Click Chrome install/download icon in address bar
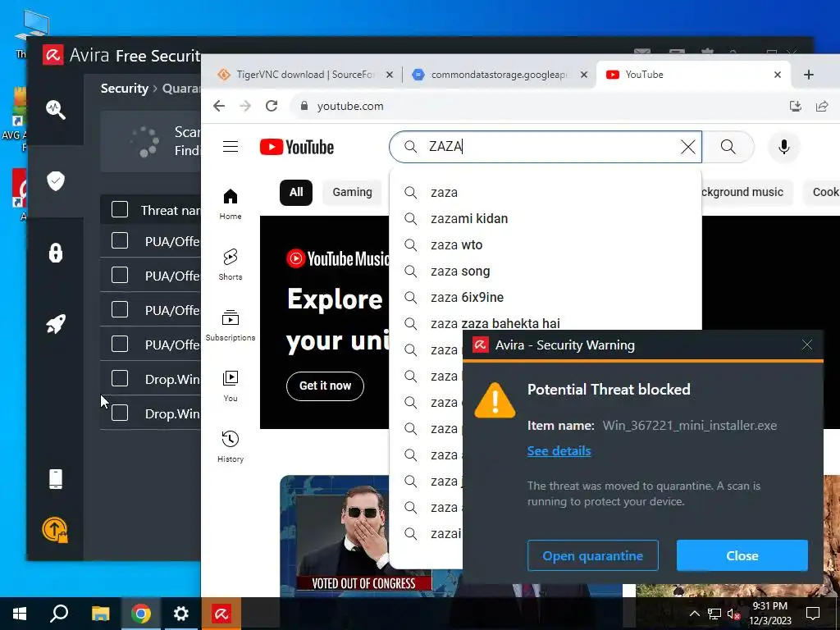Viewport: 840px width, 630px height. click(796, 106)
